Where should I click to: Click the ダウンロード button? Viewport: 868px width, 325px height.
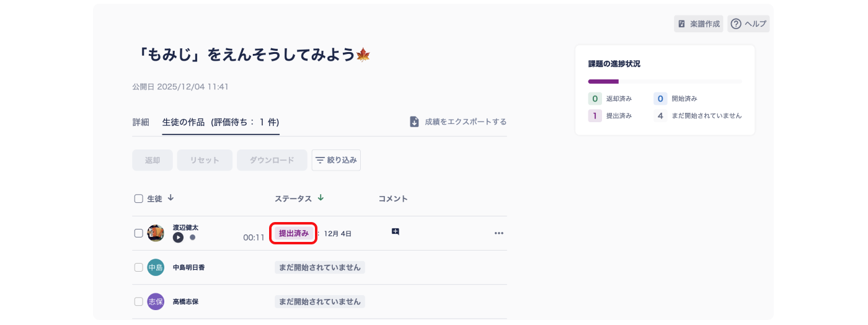tap(272, 160)
